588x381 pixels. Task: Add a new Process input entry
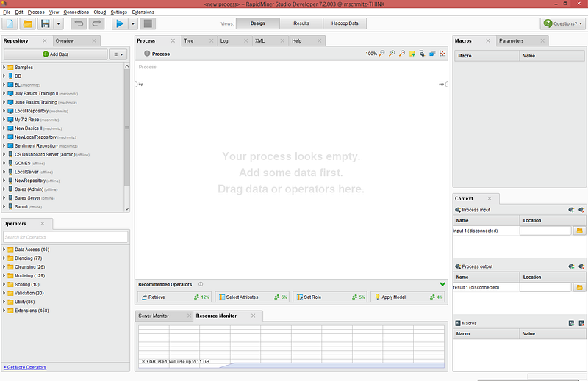click(571, 210)
